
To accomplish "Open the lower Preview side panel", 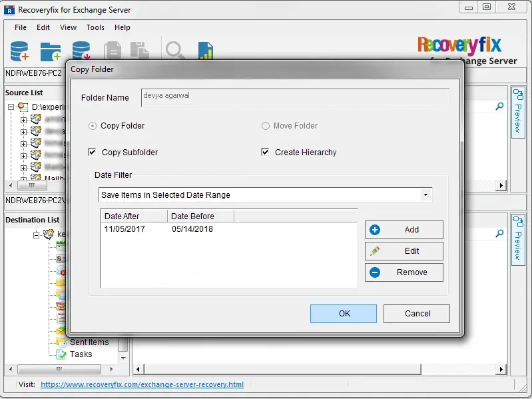I will point(518,239).
